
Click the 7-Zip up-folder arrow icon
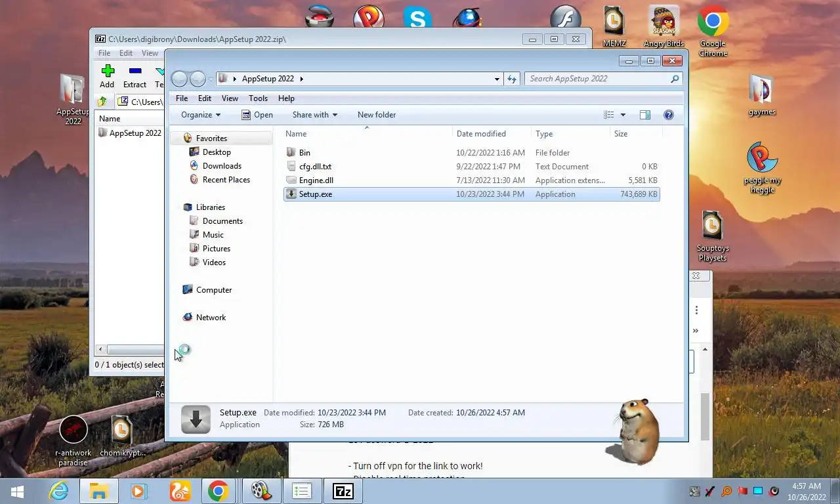tap(102, 102)
